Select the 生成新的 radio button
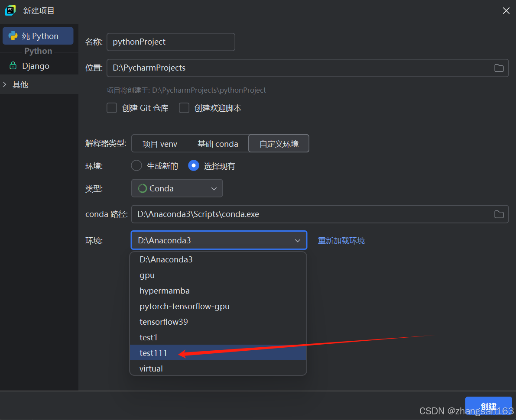Screen dimensions: 516x420 [136, 165]
